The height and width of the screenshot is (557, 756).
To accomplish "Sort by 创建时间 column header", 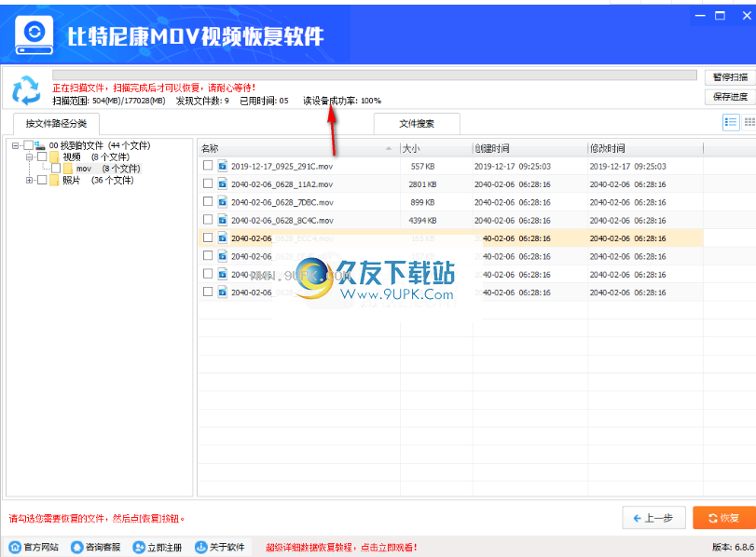I will [529, 148].
